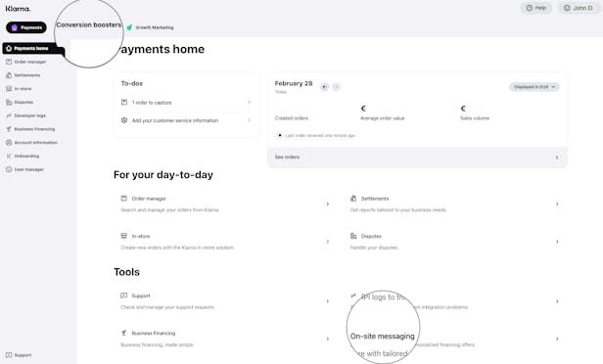
Task: Click chevron on Disputes card
Action: click(x=557, y=242)
